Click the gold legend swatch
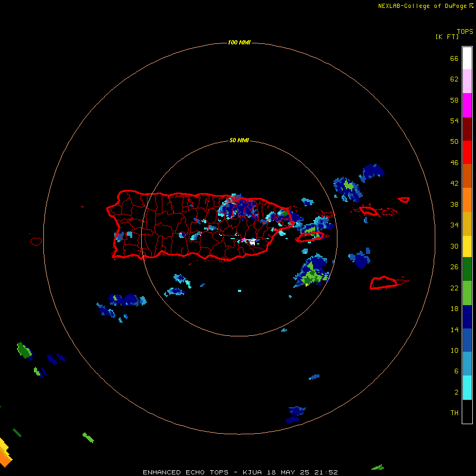Screen dimensions: 476x476 tap(467, 224)
